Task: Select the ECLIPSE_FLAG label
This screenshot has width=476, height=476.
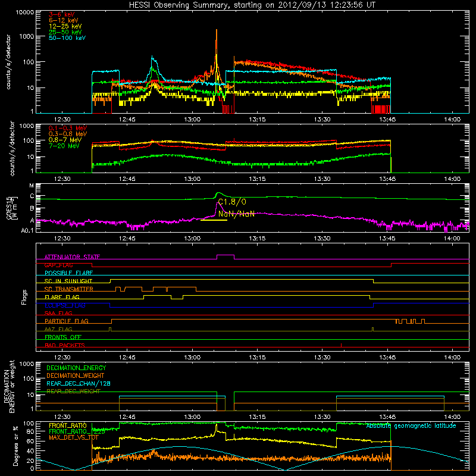Action: point(65,305)
